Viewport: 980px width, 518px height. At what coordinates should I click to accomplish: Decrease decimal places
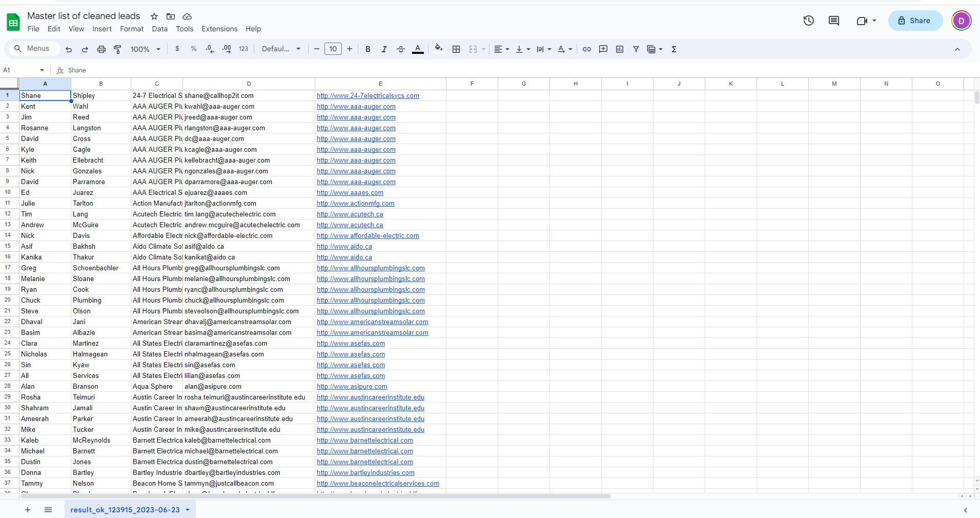[210, 49]
